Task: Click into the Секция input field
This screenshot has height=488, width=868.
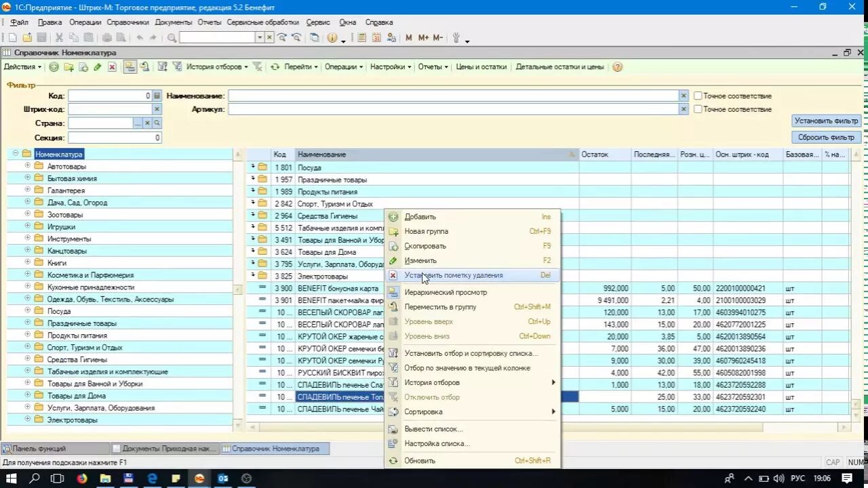Action: (115, 138)
